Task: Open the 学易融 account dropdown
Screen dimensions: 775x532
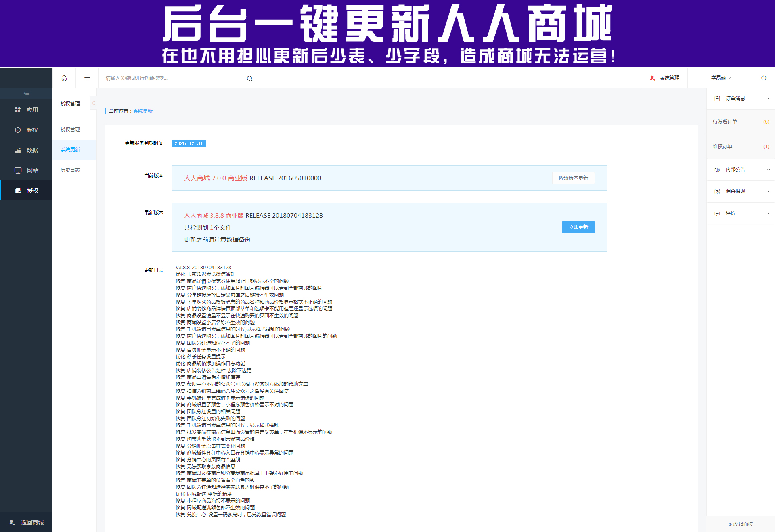Action: tap(721, 78)
